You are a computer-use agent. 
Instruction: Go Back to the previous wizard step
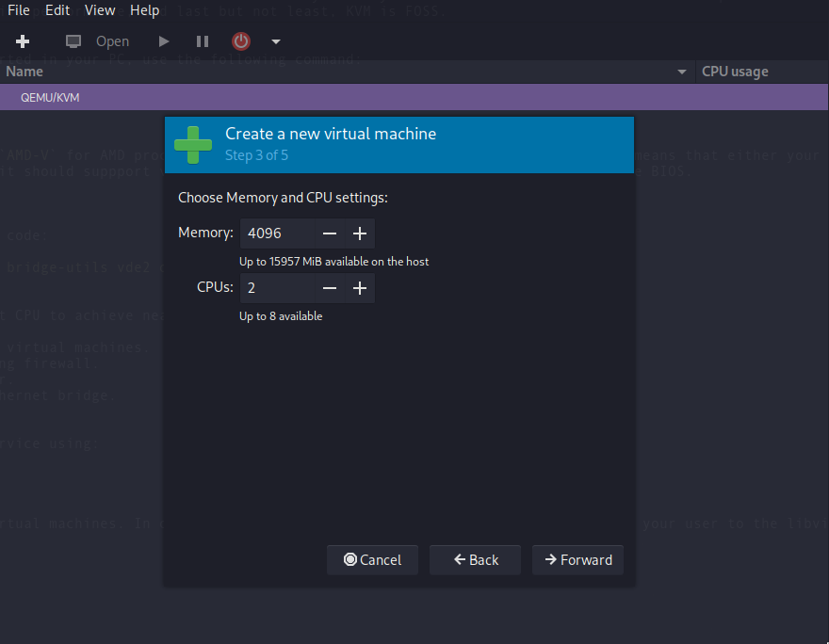476,560
